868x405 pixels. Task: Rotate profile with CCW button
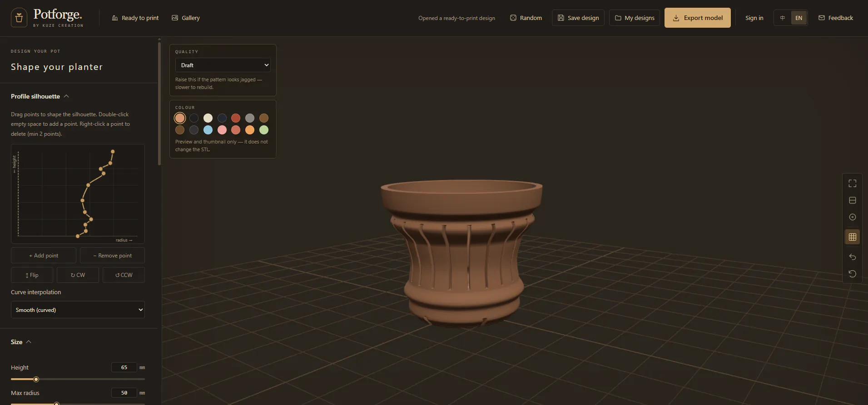pos(124,275)
